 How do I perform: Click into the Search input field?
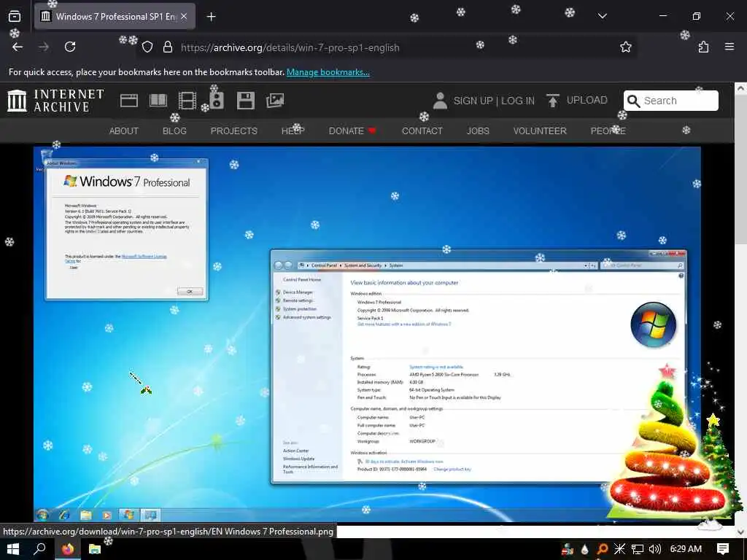[671, 101]
